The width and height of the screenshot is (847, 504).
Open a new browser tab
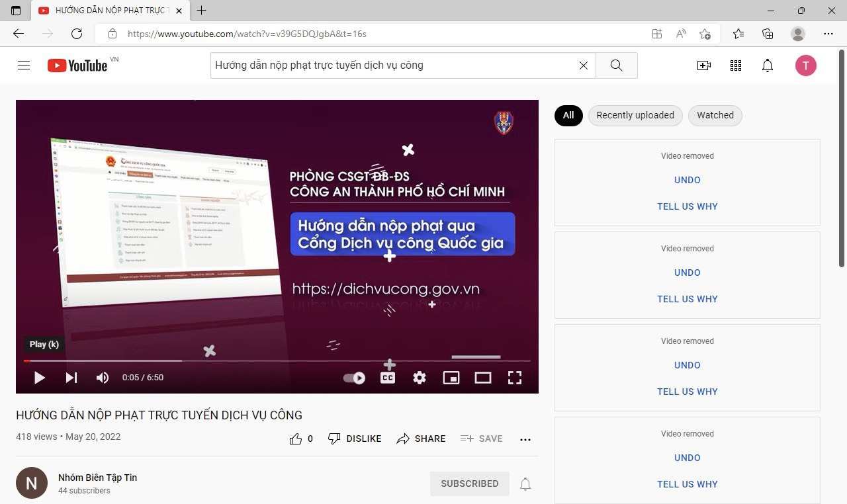[202, 11]
